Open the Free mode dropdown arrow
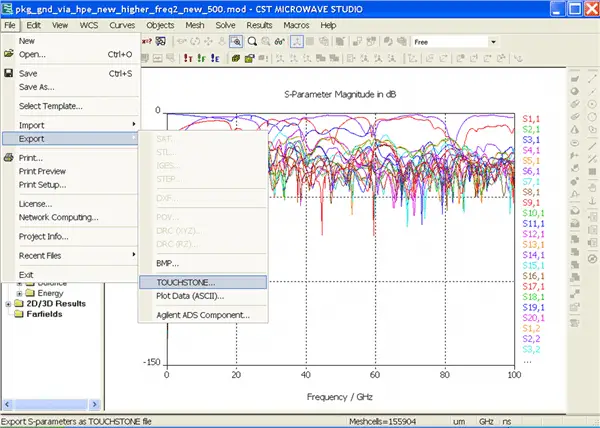This screenshot has width=600, height=428. click(x=493, y=42)
